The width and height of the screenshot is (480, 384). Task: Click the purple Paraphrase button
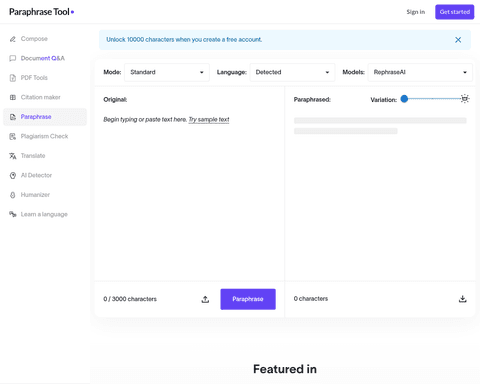pyautogui.click(x=248, y=299)
